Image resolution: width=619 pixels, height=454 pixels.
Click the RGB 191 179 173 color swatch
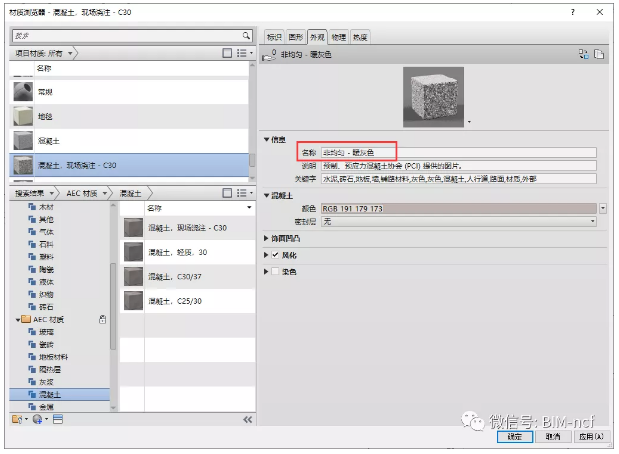click(459, 208)
